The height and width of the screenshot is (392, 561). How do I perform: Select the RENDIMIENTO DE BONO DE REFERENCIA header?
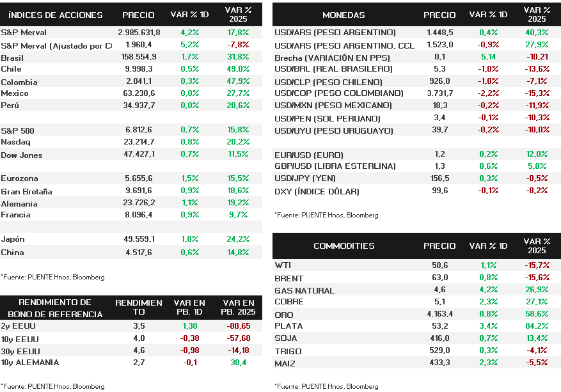click(x=55, y=308)
